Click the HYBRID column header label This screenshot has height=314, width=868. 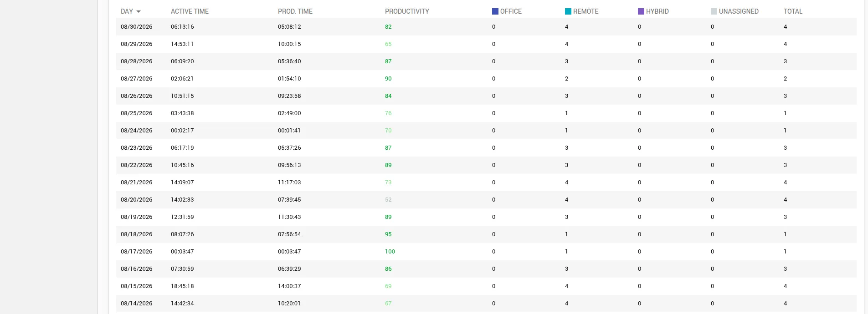tap(657, 11)
